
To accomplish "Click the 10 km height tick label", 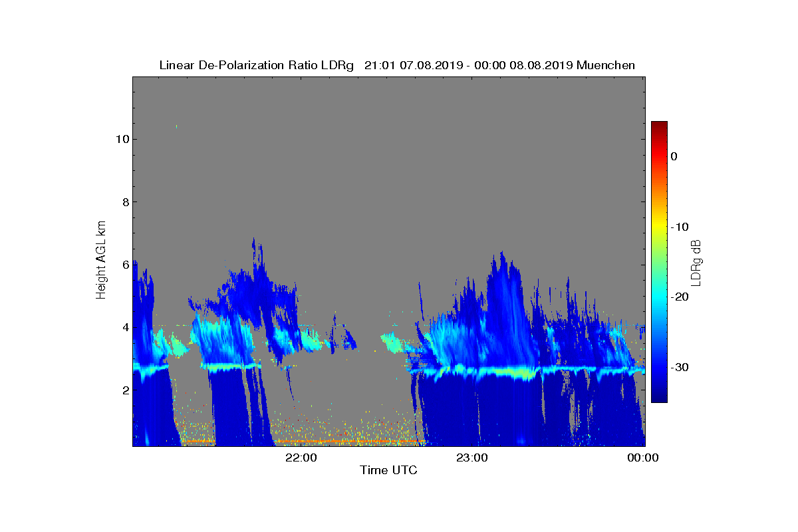I will pos(121,139).
